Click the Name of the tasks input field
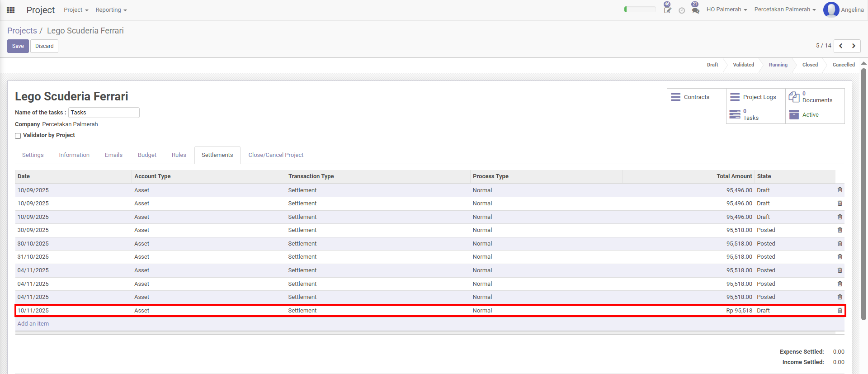868x374 pixels. point(104,113)
